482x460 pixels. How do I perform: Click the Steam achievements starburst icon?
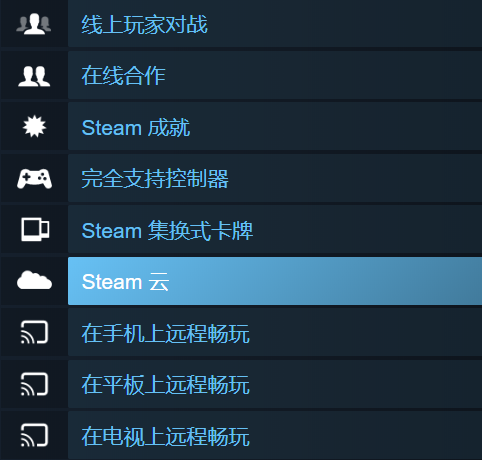[34, 126]
